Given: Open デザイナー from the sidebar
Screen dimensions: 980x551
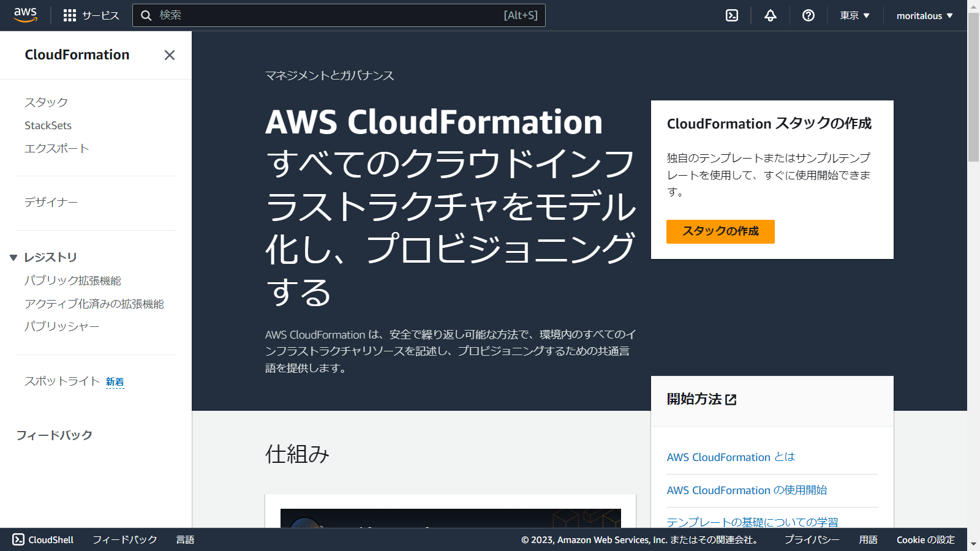Looking at the screenshot, I should point(51,202).
